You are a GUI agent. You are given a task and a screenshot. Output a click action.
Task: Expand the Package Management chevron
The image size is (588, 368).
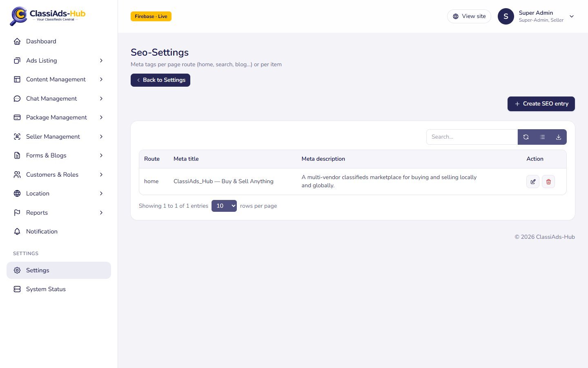point(101,117)
